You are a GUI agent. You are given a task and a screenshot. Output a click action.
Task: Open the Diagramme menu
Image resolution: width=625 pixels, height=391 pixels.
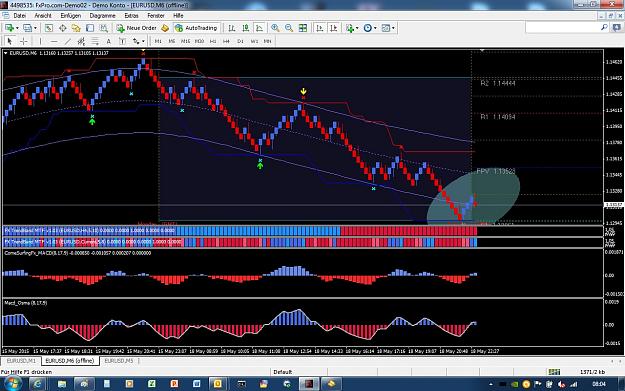point(102,16)
